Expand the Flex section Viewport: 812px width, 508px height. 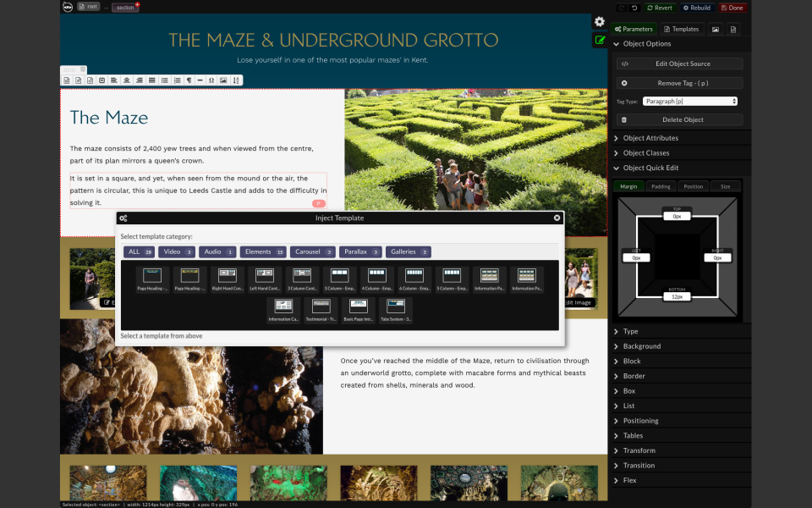coord(680,481)
